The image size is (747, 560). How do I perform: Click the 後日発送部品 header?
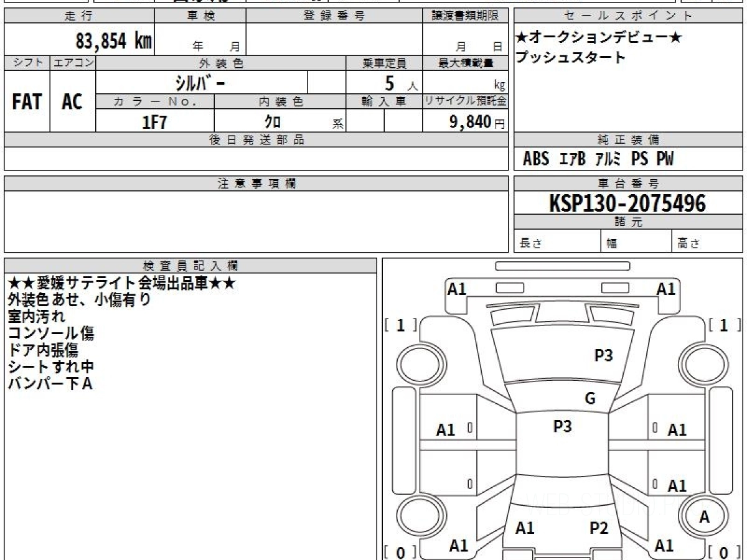click(x=256, y=140)
